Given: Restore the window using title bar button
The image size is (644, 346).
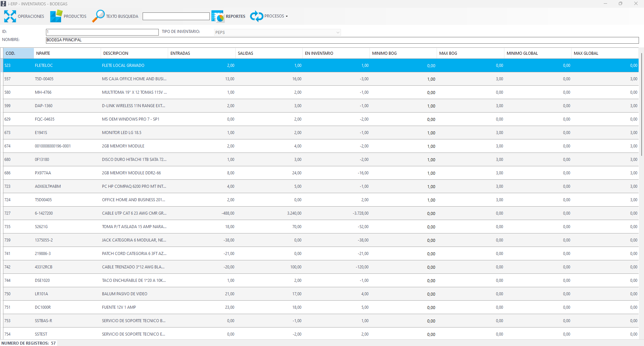Looking at the screenshot, I should (x=620, y=4).
